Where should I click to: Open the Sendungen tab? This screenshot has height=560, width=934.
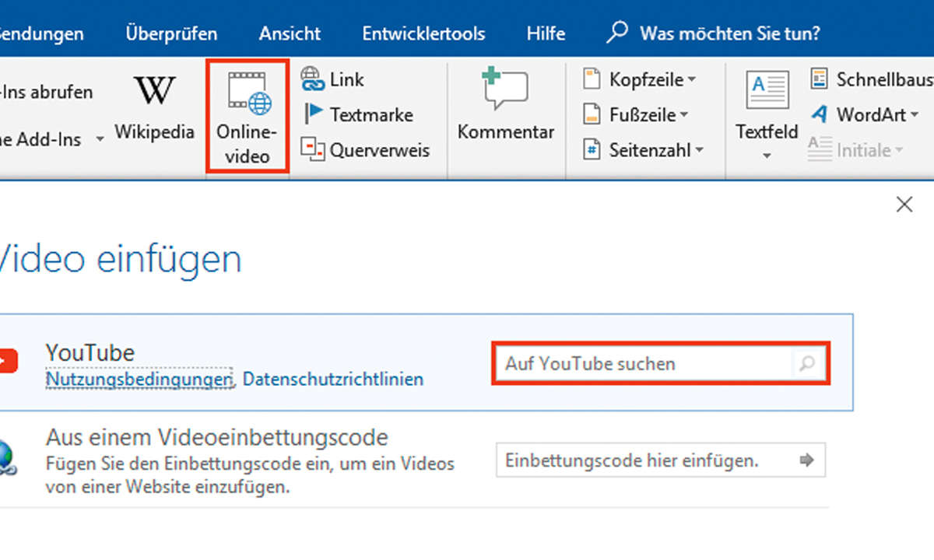click(x=42, y=33)
